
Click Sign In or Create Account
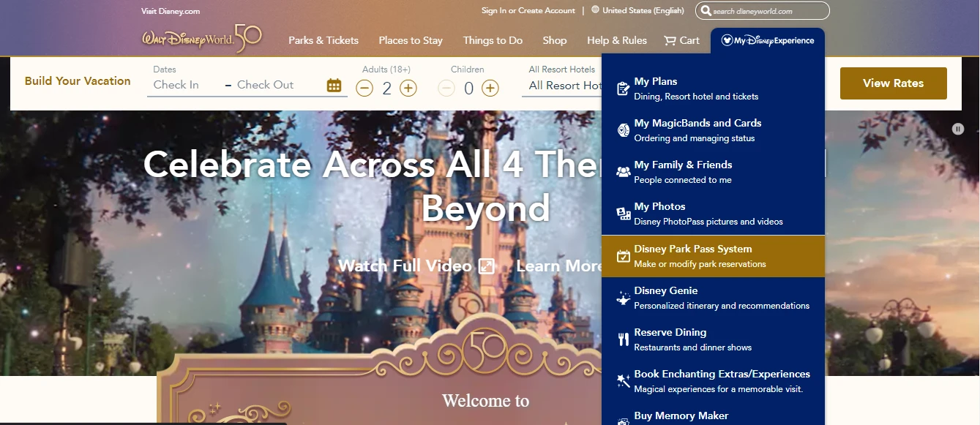528,11
